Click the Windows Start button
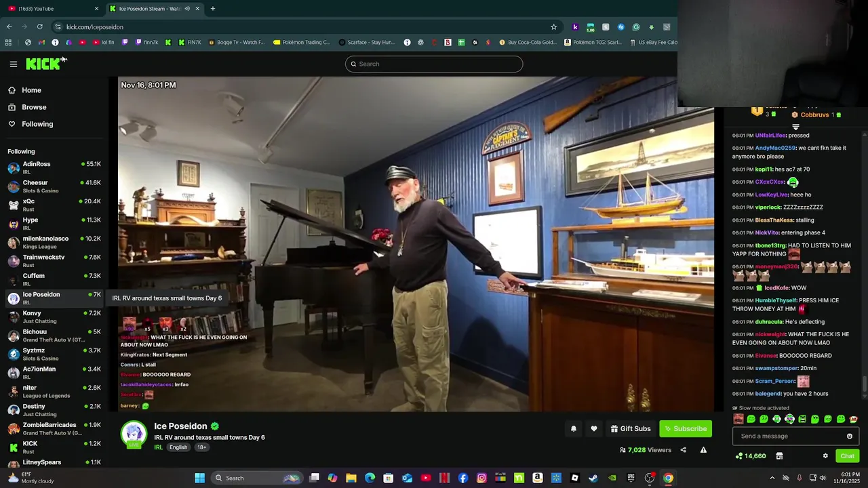 [x=199, y=478]
